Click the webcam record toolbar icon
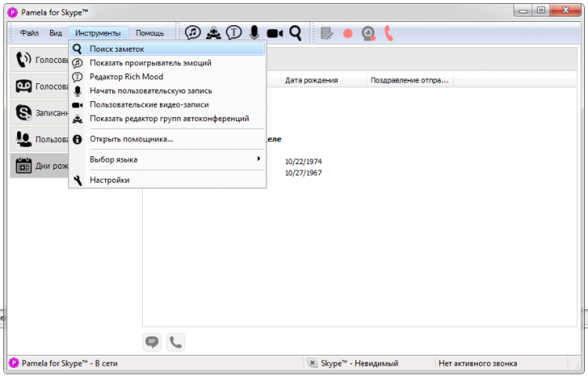 pyautogui.click(x=368, y=34)
